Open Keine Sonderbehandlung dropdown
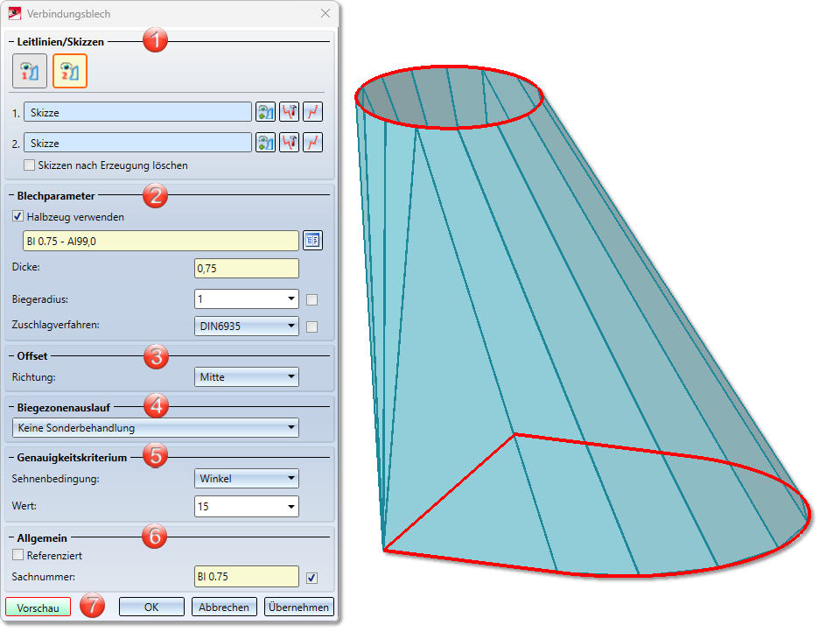840x632 pixels. point(156,428)
